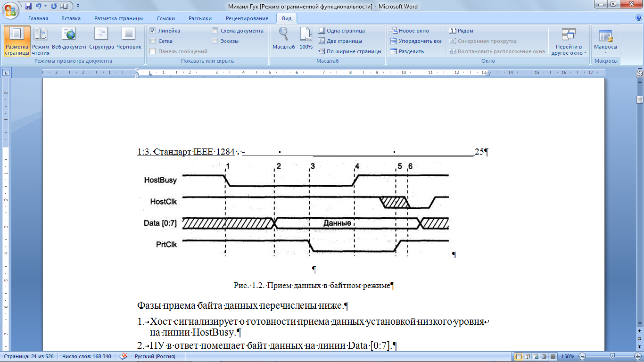The height and width of the screenshot is (362, 644).
Task: Open the Рассылки tab
Action: (200, 18)
